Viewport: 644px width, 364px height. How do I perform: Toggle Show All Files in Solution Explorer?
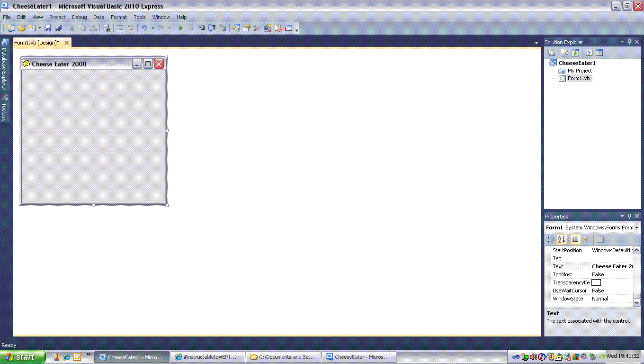565,53
